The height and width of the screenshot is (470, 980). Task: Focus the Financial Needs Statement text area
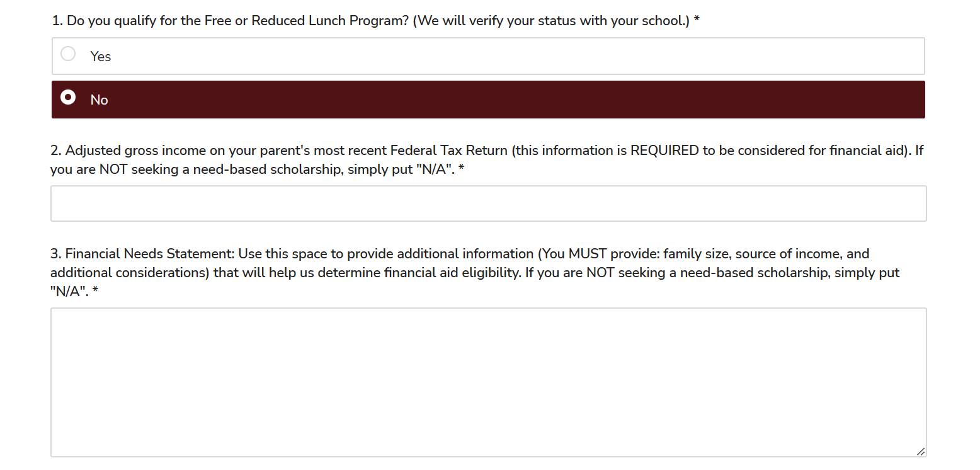tap(488, 382)
